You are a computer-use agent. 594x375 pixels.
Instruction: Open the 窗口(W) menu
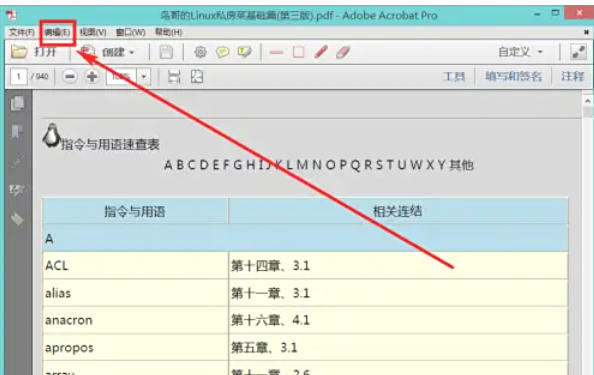(x=131, y=33)
